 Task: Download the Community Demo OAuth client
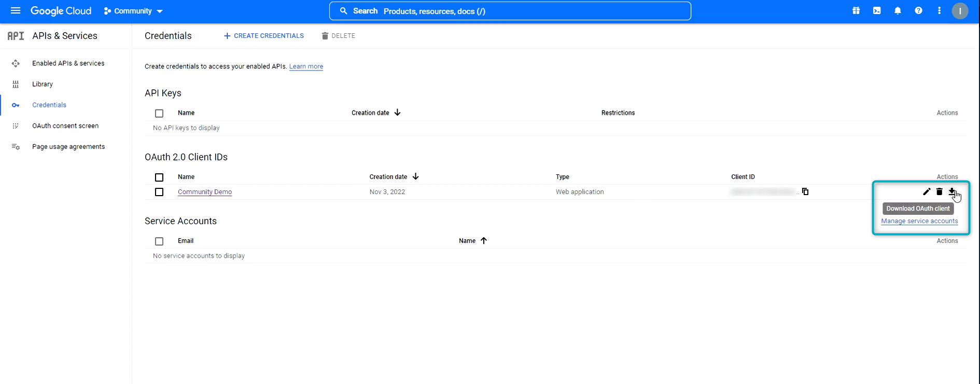pos(951,191)
